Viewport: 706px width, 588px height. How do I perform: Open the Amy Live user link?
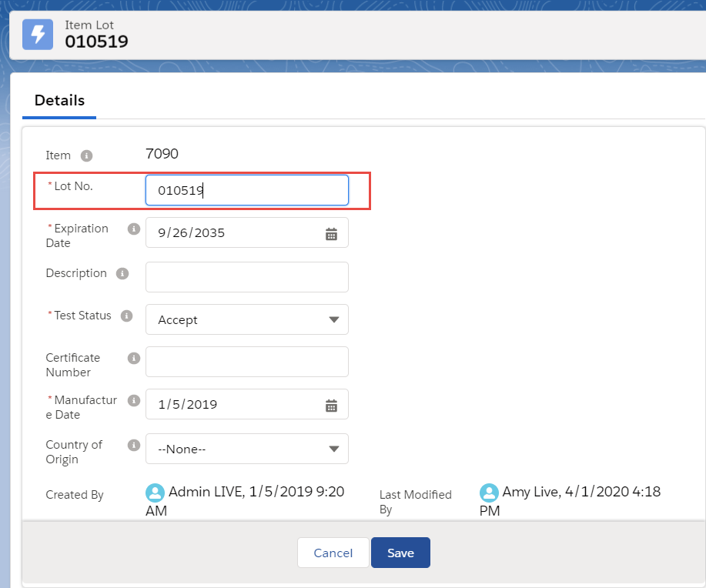tap(530, 492)
